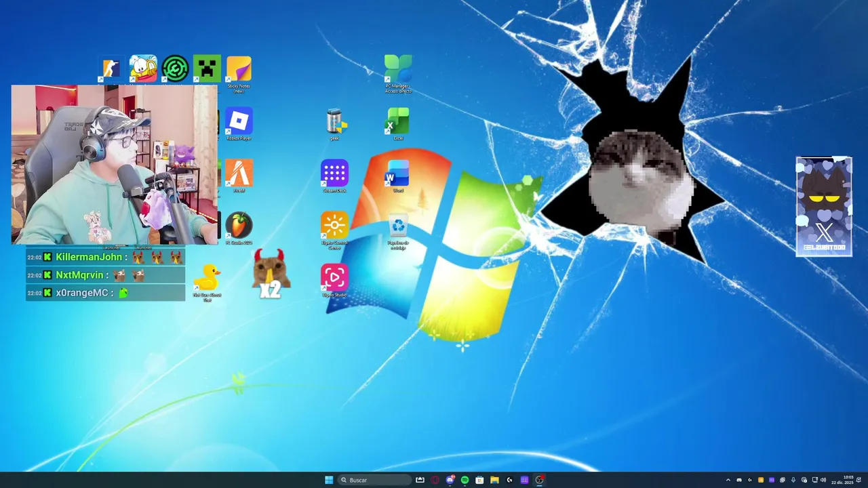
Task: Open the FiveM desktop shortcut
Action: tap(239, 176)
